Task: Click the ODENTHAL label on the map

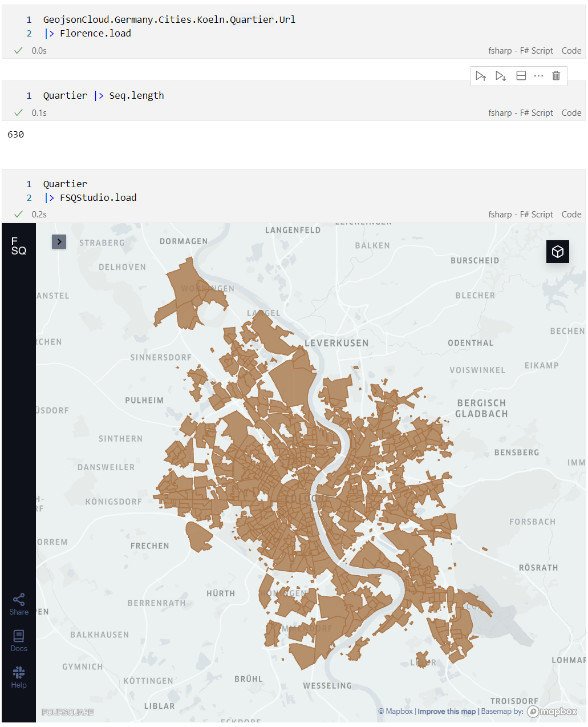Action: pyautogui.click(x=471, y=343)
